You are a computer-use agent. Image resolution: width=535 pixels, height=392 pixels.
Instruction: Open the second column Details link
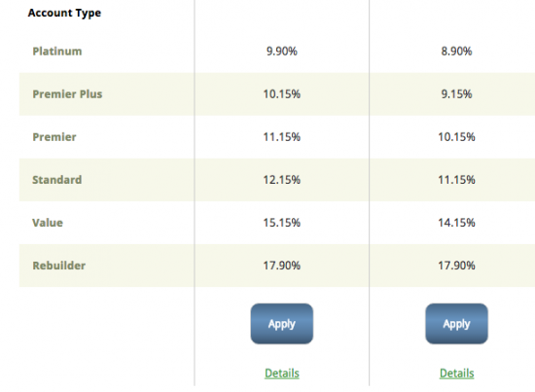(456, 374)
